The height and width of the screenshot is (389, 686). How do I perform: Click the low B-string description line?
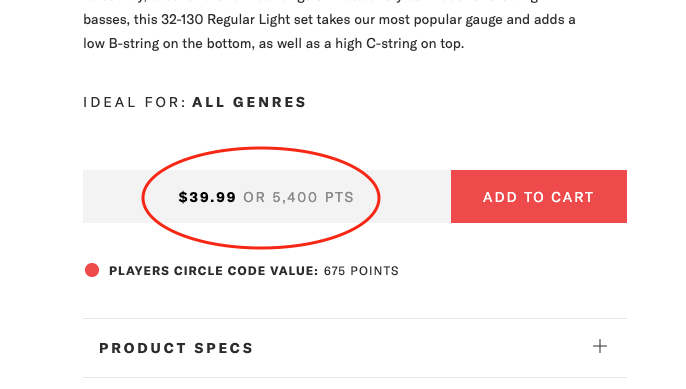(x=273, y=44)
